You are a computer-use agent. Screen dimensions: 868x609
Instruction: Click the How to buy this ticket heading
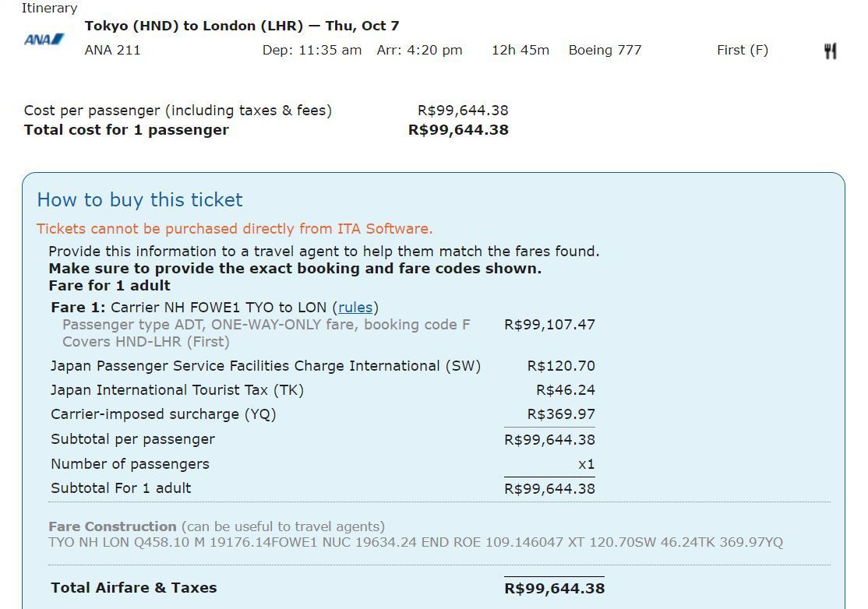coord(139,199)
